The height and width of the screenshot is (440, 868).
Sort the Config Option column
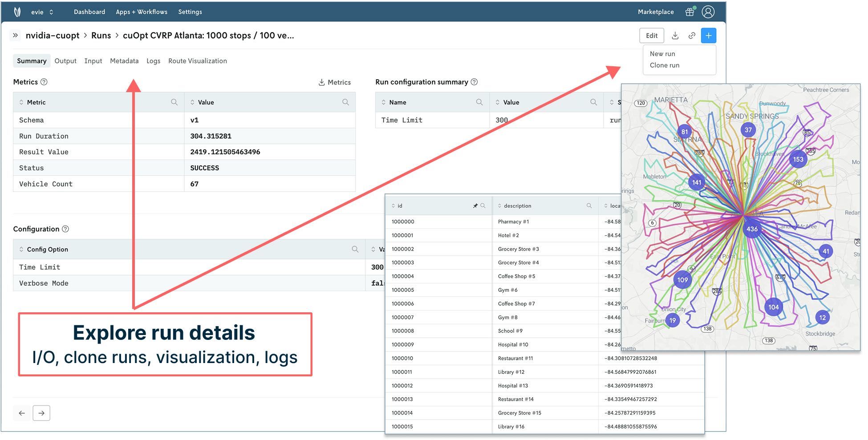tap(21, 250)
